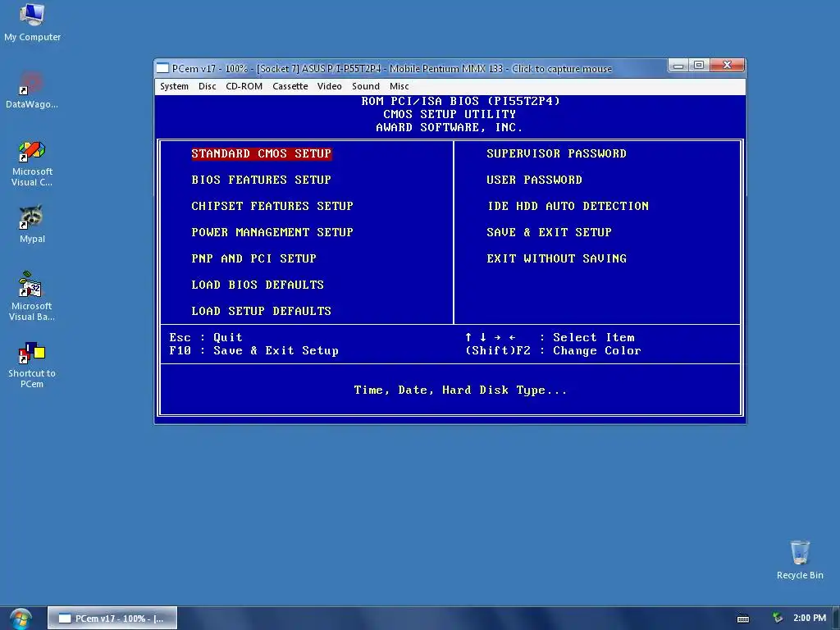Viewport: 840px width, 630px height.
Task: Open the Sound menu
Action: [365, 86]
